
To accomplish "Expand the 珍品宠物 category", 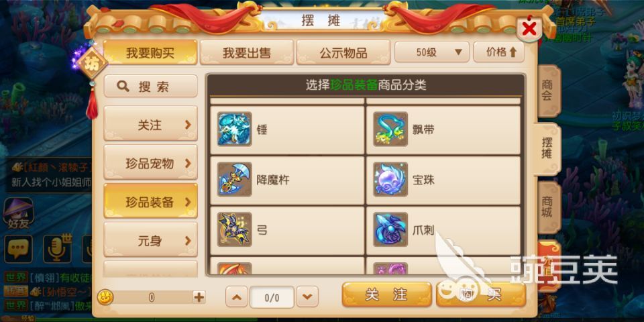I will coord(150,163).
